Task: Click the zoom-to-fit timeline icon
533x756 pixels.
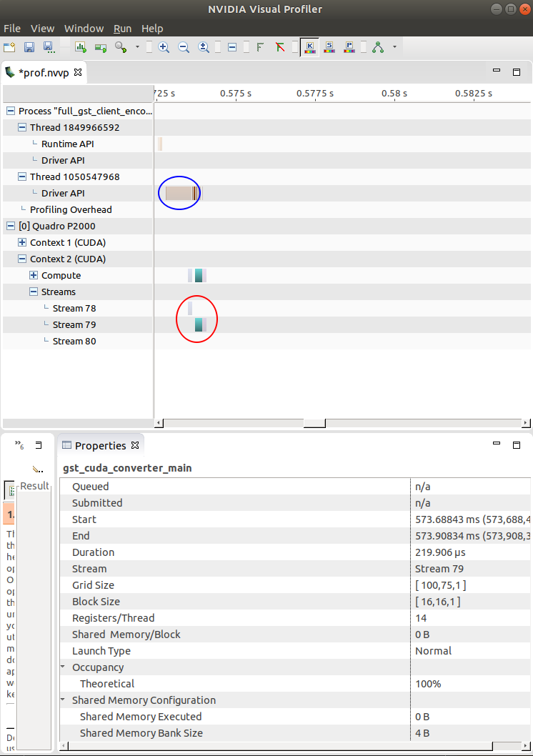Action: click(x=204, y=47)
